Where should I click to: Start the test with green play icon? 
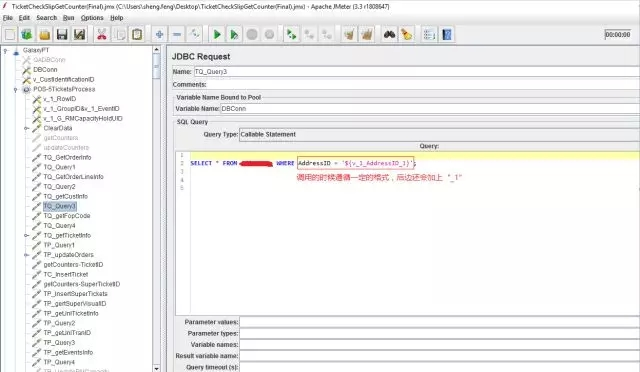point(217,35)
